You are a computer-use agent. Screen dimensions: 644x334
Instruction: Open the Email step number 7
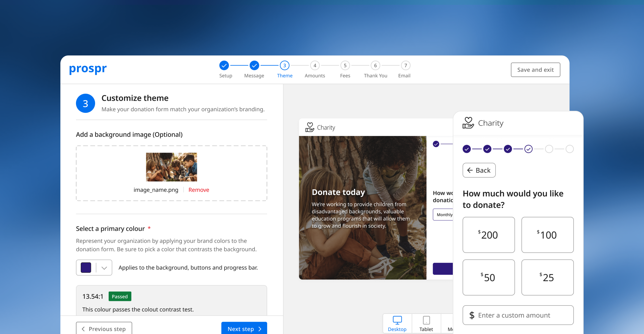tap(406, 65)
